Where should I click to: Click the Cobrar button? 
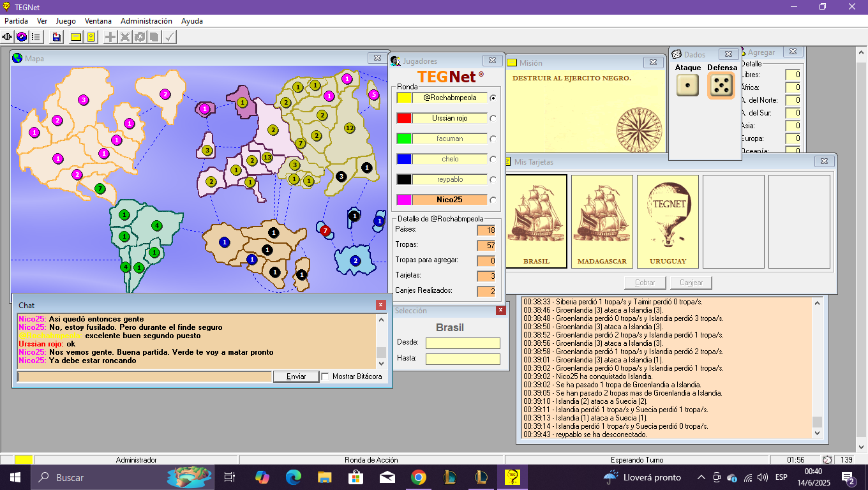(x=645, y=283)
